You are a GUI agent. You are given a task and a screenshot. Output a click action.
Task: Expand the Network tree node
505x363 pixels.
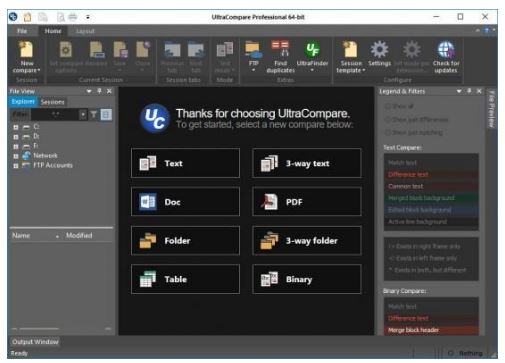16,156
